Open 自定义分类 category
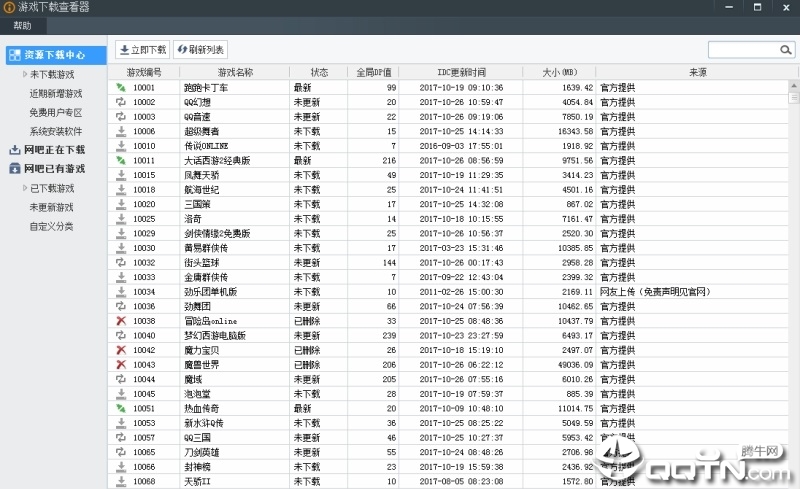The width and height of the screenshot is (800, 489). pyautogui.click(x=52, y=226)
